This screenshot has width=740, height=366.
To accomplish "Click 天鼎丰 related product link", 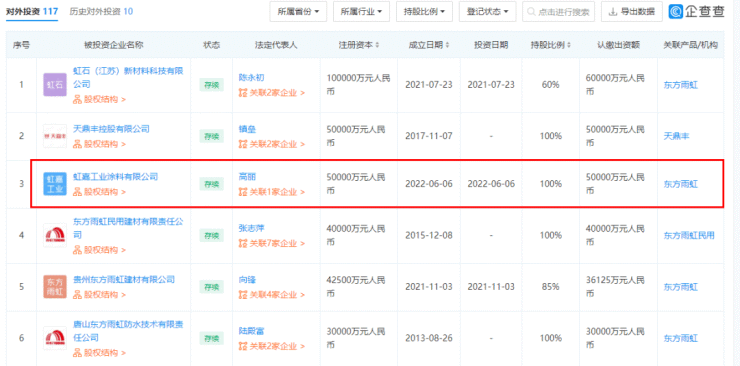I will tap(677, 136).
